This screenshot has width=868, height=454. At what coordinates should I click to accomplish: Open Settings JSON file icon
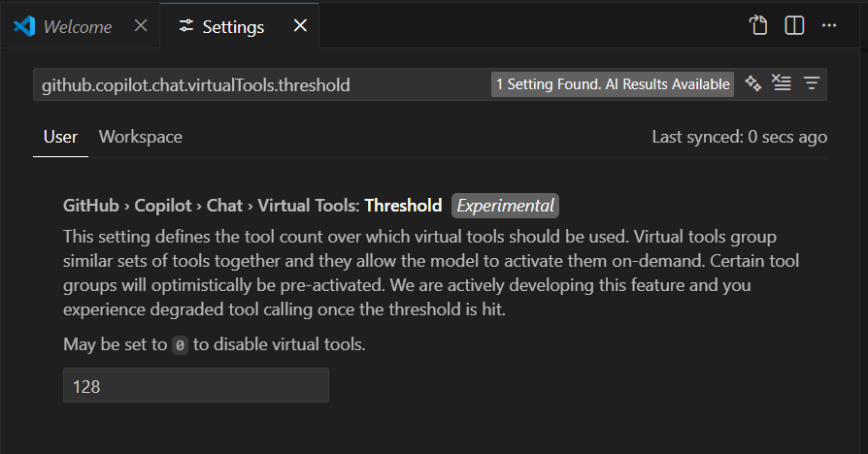[x=758, y=26]
